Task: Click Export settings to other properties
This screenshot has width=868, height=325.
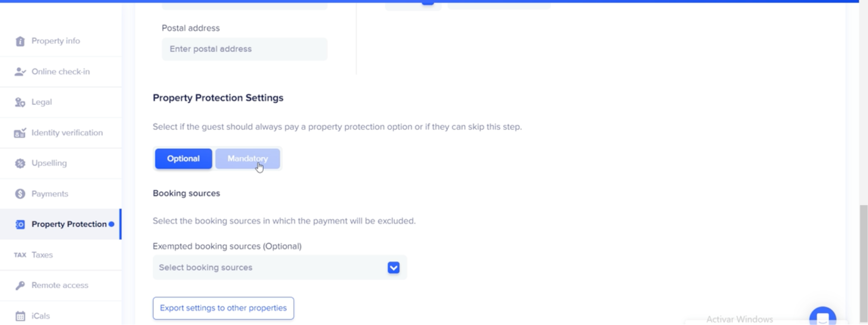Action: (223, 308)
